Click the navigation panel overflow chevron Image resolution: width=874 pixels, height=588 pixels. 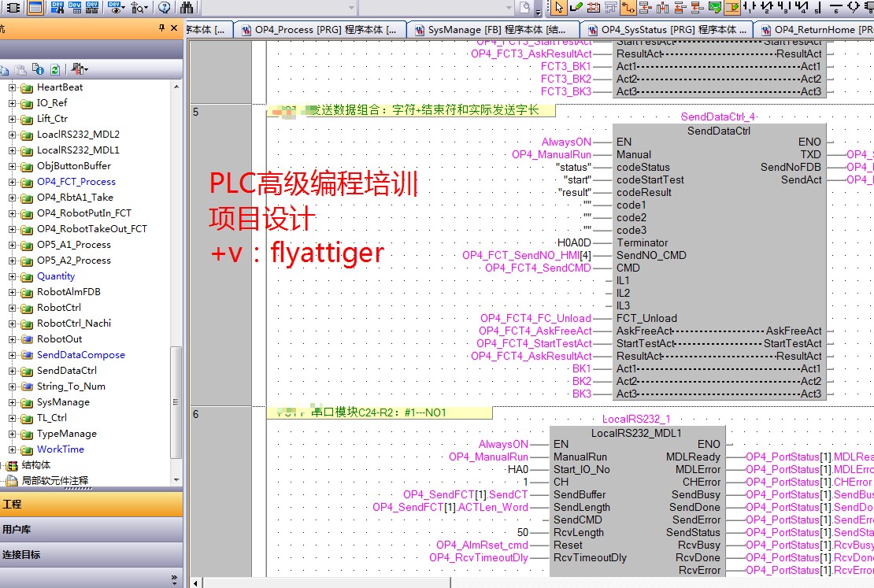pos(174,579)
